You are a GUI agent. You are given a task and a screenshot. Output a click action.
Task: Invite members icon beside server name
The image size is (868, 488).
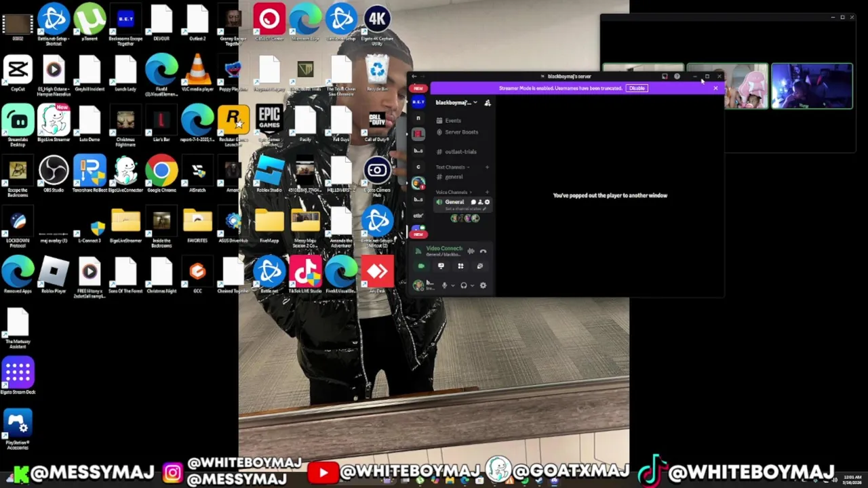[488, 103]
